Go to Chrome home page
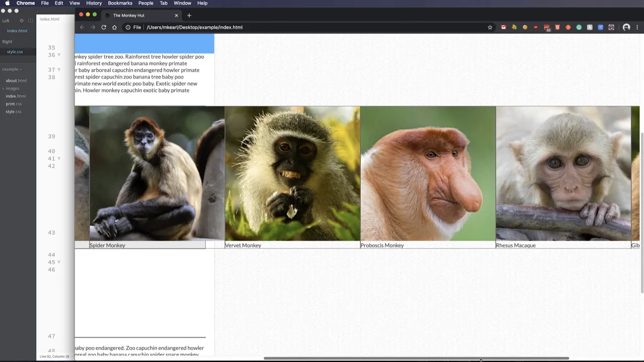Image resolution: width=644 pixels, height=362 pixels. pos(114,27)
